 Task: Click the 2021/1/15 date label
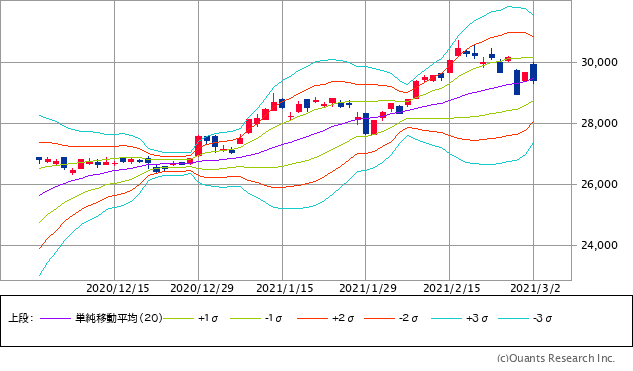tap(285, 288)
